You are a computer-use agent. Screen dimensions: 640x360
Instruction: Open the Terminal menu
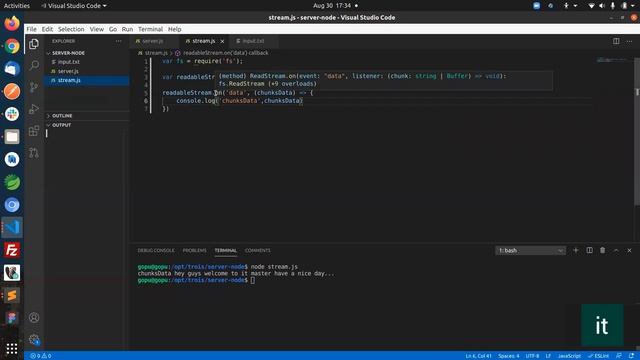tap(150, 29)
